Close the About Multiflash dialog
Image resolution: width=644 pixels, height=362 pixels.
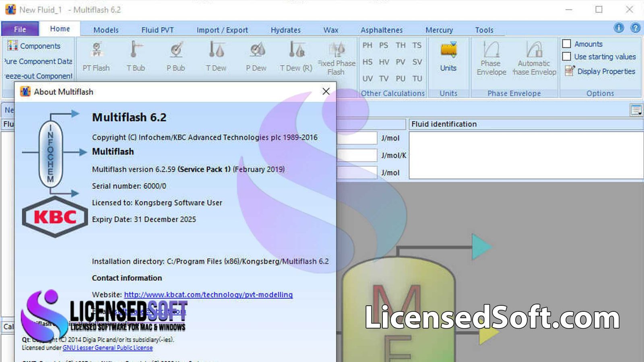326,91
